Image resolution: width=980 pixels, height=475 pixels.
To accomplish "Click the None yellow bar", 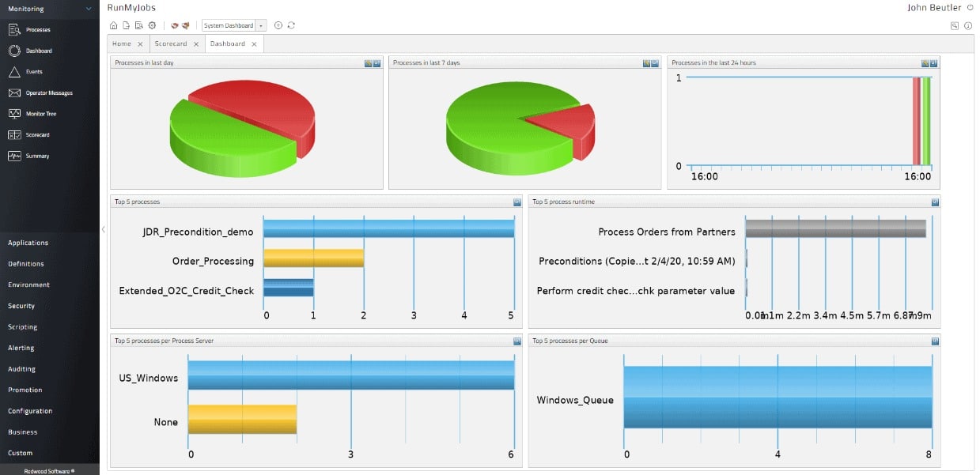I will (x=242, y=419).
